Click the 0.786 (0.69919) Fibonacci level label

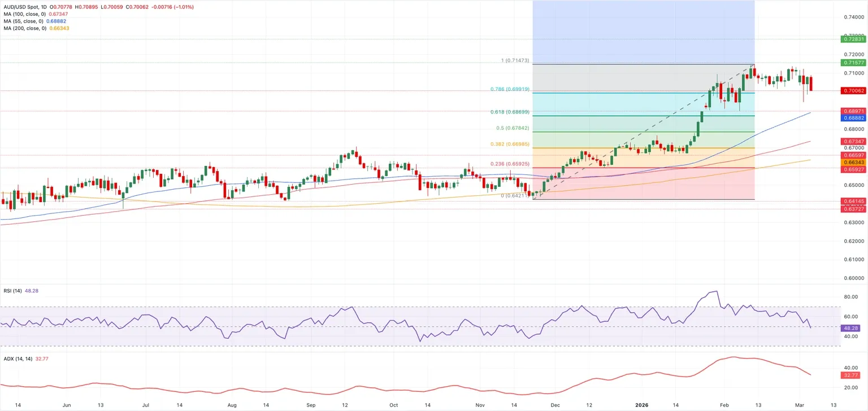click(x=510, y=89)
